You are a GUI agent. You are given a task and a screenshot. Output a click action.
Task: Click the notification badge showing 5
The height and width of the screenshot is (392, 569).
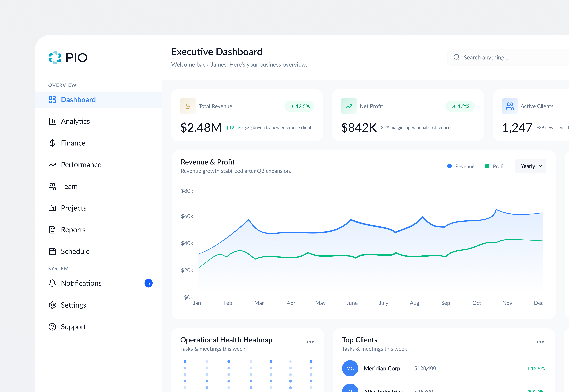[148, 283]
